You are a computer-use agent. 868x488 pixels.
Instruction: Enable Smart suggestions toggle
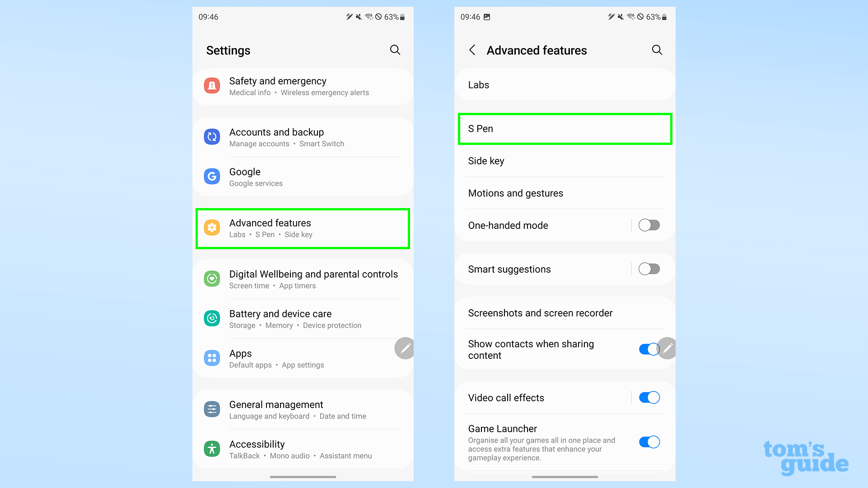coord(649,269)
